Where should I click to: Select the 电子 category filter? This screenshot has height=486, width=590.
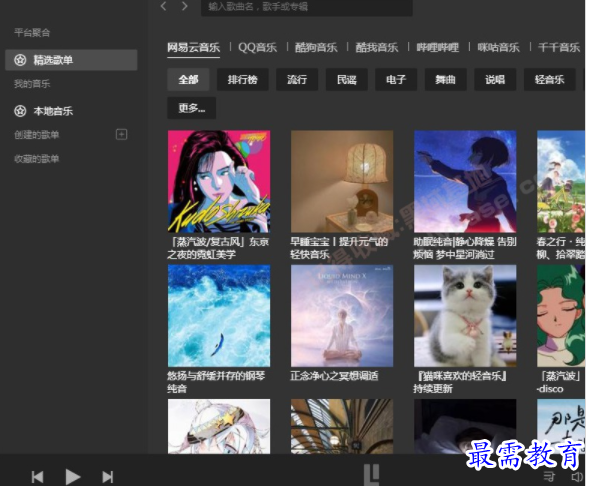point(396,79)
